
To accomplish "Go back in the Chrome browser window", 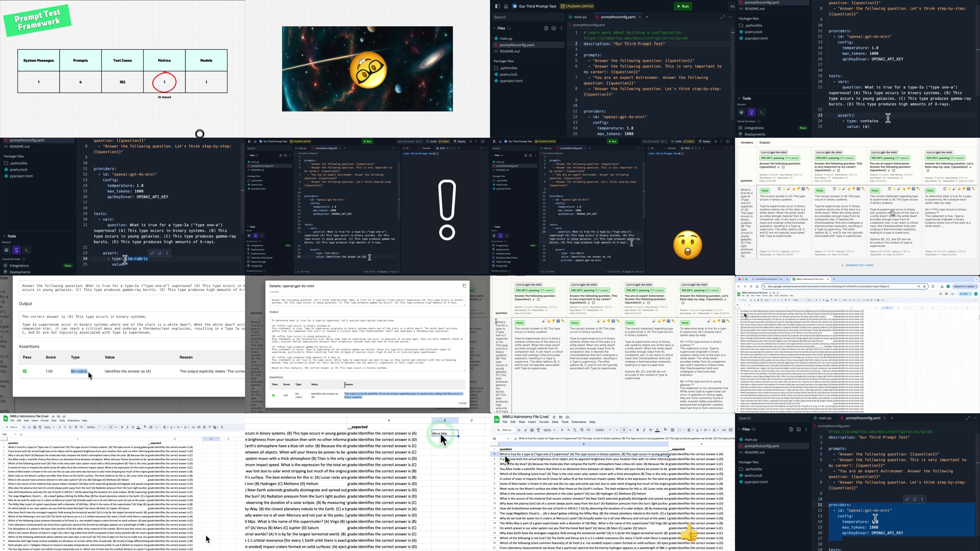I will (x=739, y=287).
